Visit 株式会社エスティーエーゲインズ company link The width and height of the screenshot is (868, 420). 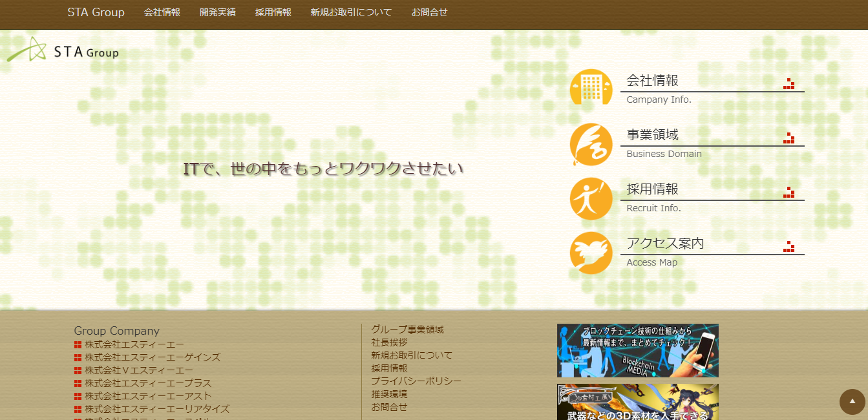153,357
